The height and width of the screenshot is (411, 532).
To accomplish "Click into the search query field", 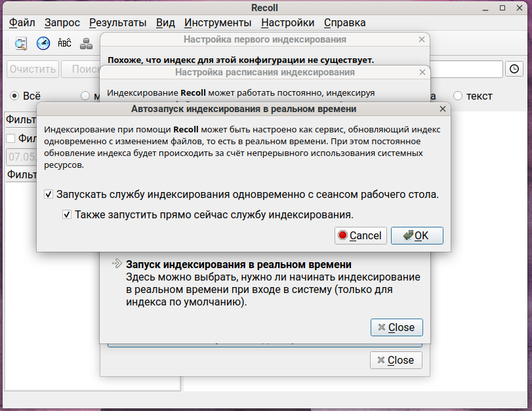I will [466, 69].
